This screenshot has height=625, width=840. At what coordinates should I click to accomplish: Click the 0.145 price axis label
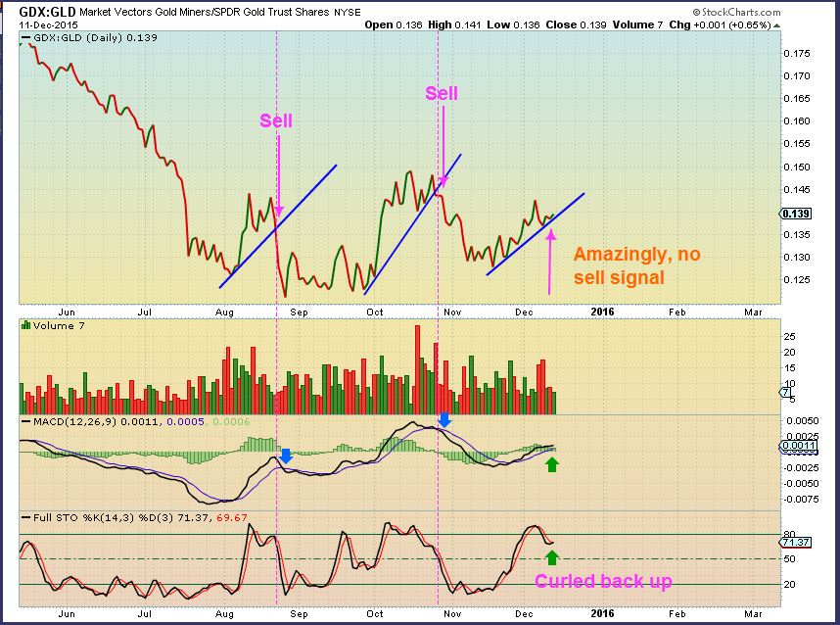point(797,190)
